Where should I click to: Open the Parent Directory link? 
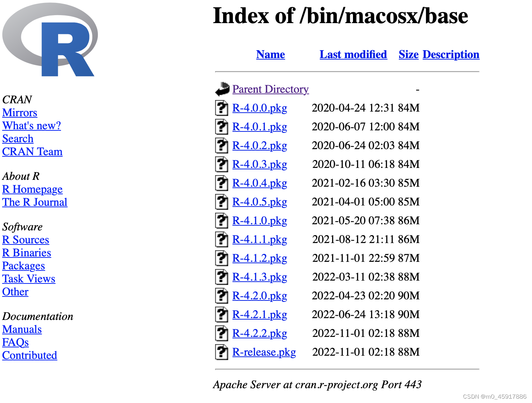271,89
